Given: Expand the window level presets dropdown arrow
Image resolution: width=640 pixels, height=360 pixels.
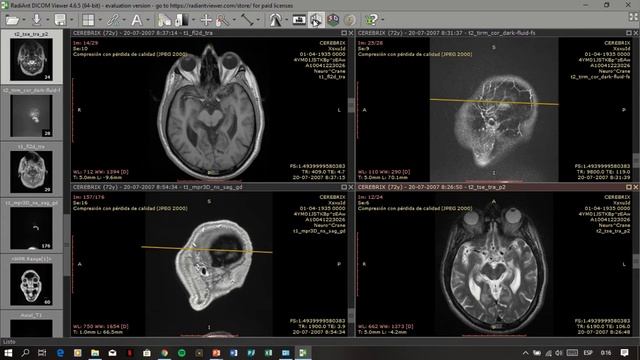Looking at the screenshot, I should pos(193,20).
